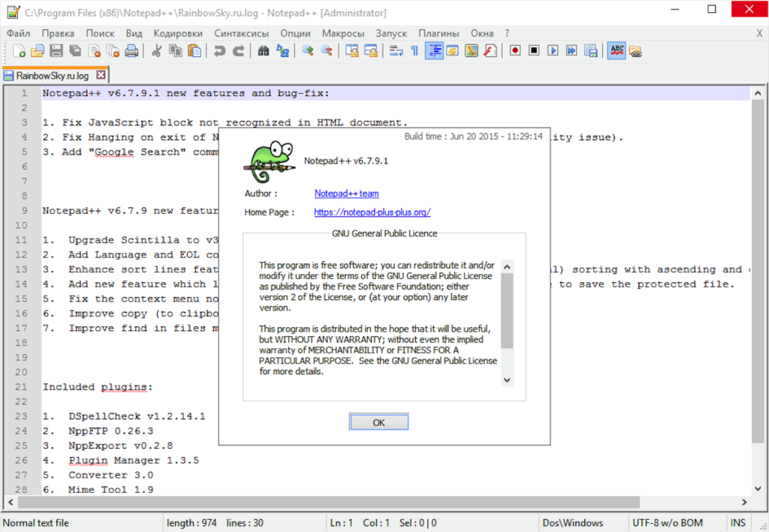Viewport: 769px width, 532px height.
Task: Show the Document Map panel icon
Action: [472, 51]
